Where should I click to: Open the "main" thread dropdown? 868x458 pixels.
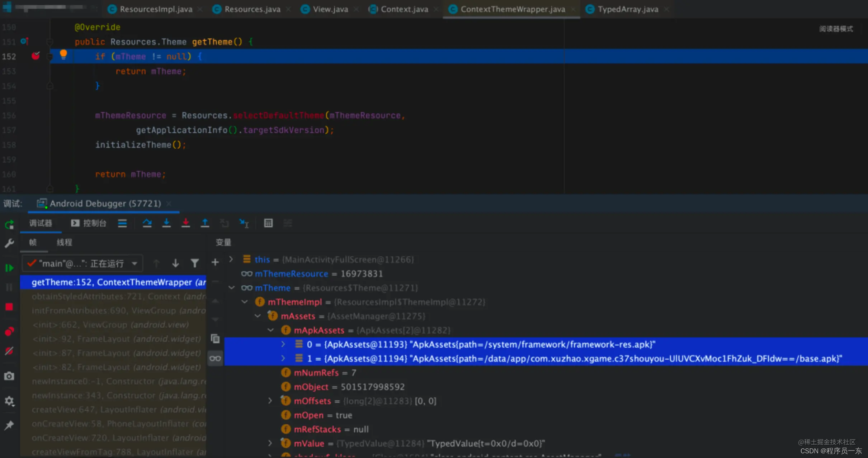click(82, 263)
